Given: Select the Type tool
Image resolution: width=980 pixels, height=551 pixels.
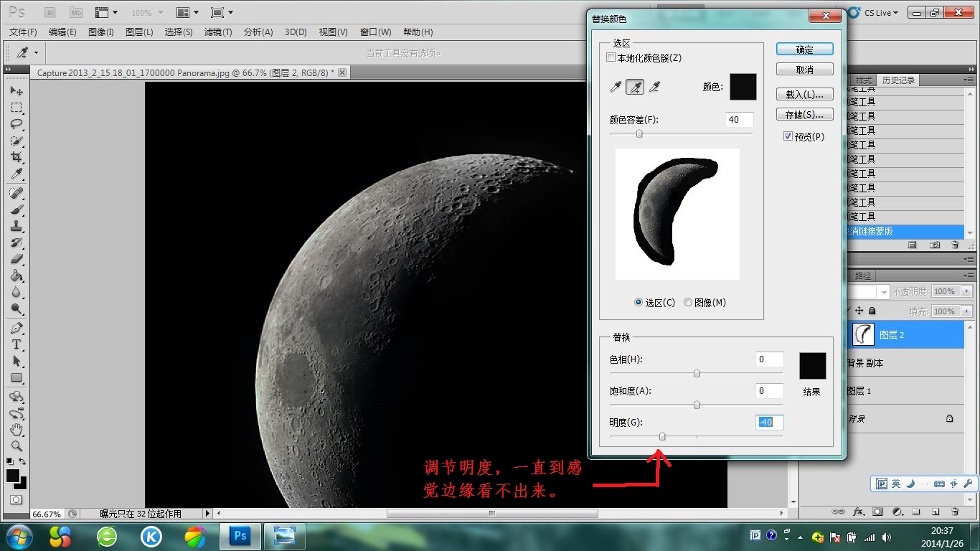Looking at the screenshot, I should (17, 344).
